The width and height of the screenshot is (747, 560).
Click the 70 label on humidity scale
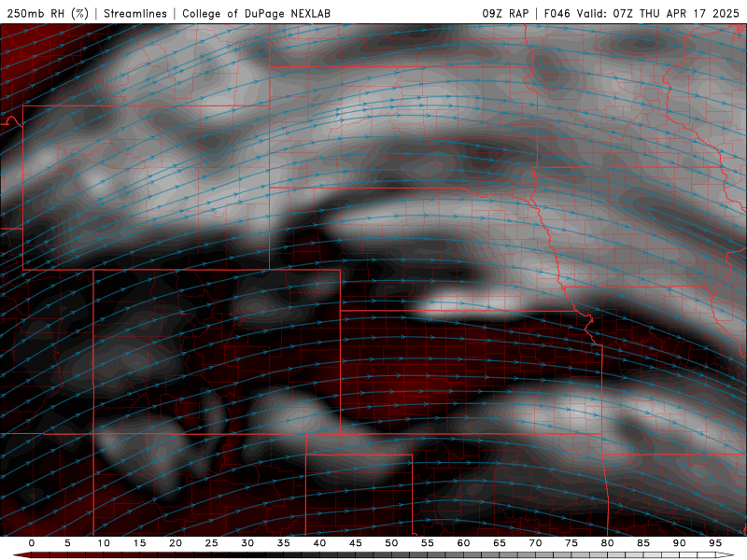click(535, 543)
